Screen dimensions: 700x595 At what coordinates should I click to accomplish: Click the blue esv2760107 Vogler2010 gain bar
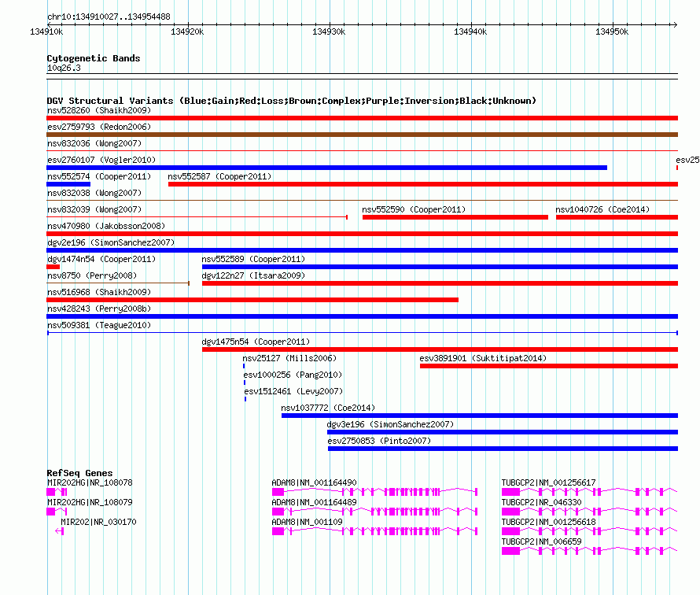pyautogui.click(x=326, y=168)
